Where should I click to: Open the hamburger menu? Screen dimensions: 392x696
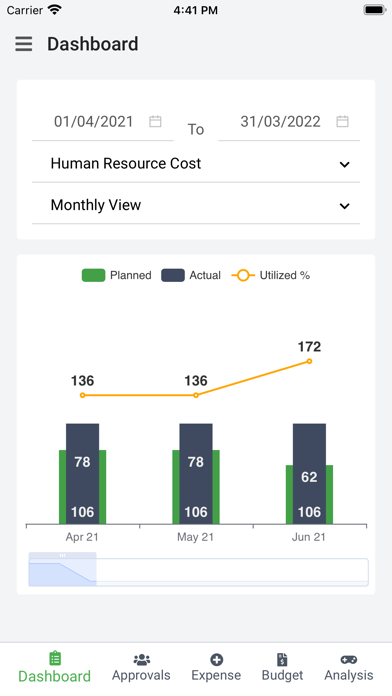pyautogui.click(x=24, y=44)
